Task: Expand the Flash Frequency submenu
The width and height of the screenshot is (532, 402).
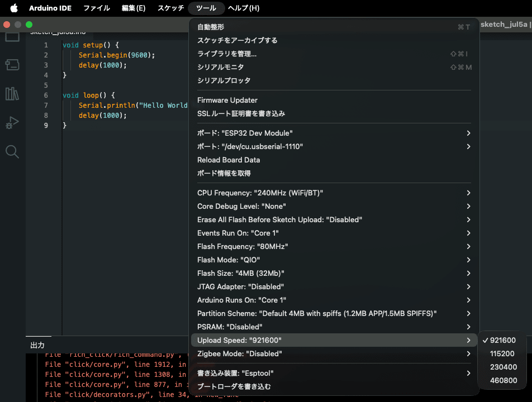Action: click(334, 246)
